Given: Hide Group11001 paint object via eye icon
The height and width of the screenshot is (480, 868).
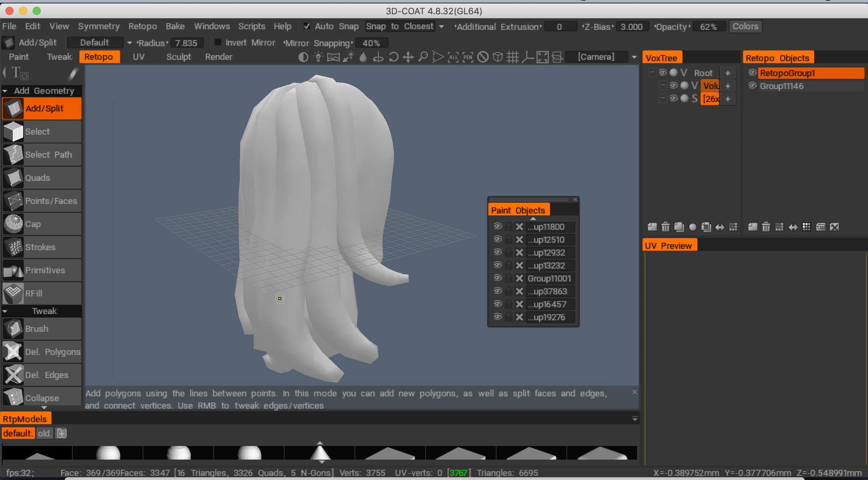Looking at the screenshot, I should click(498, 278).
